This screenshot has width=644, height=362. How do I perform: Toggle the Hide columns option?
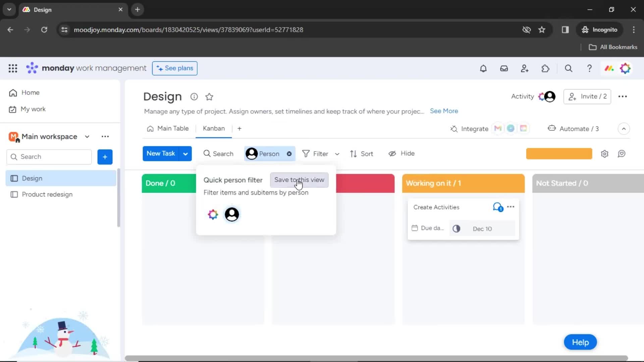click(401, 154)
